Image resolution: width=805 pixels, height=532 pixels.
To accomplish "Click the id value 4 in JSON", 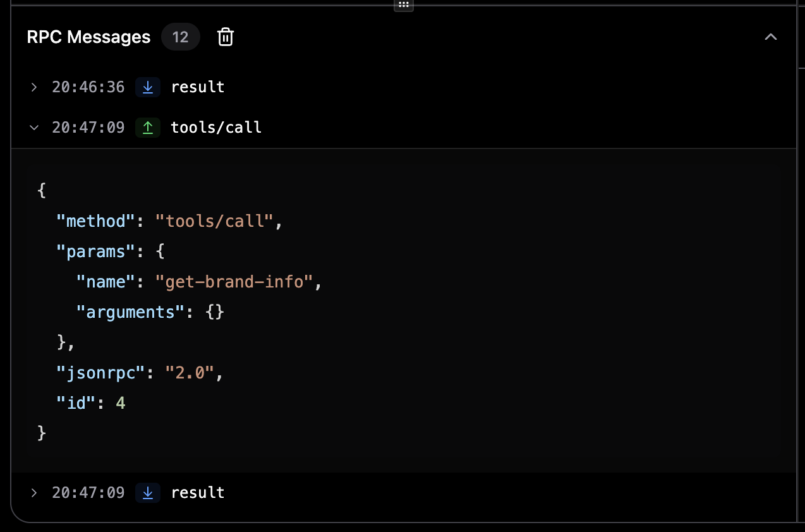I will [x=120, y=402].
